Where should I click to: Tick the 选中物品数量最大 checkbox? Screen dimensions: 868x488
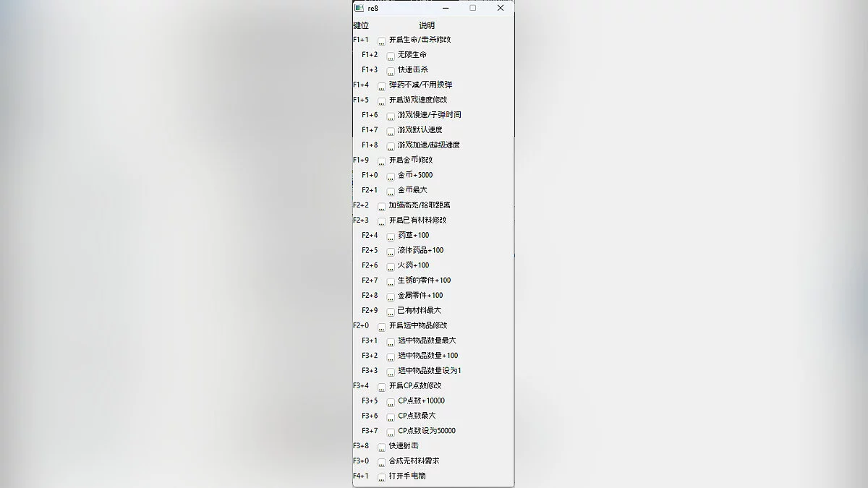tap(391, 342)
